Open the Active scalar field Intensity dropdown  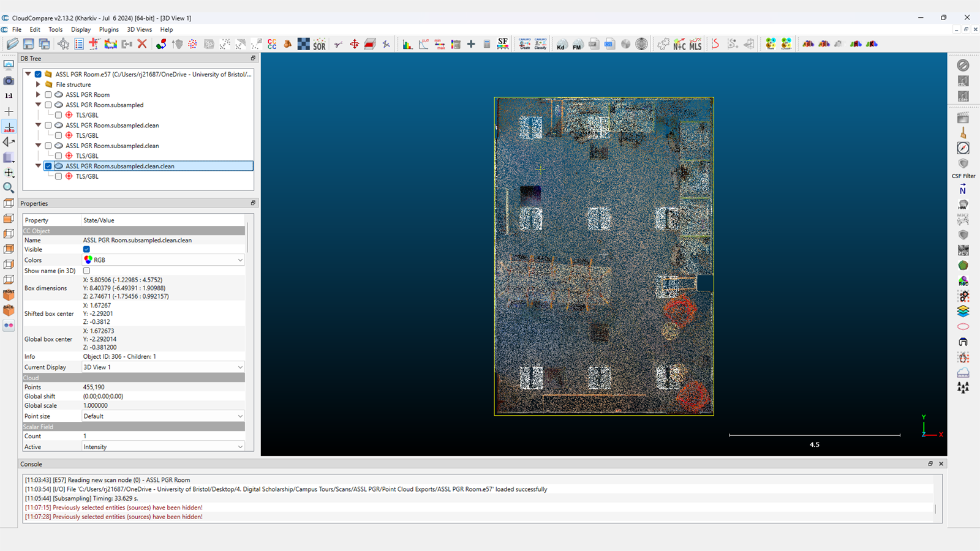click(164, 447)
